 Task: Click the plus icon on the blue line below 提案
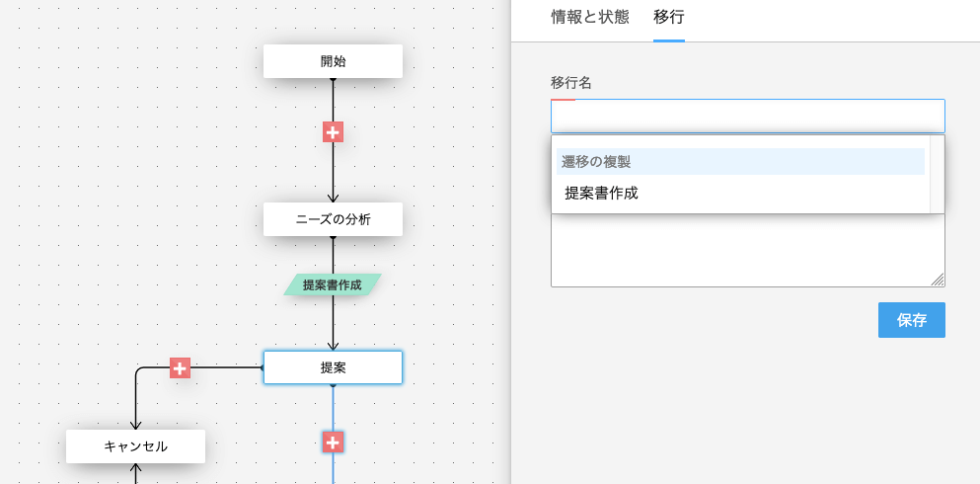pos(333,443)
